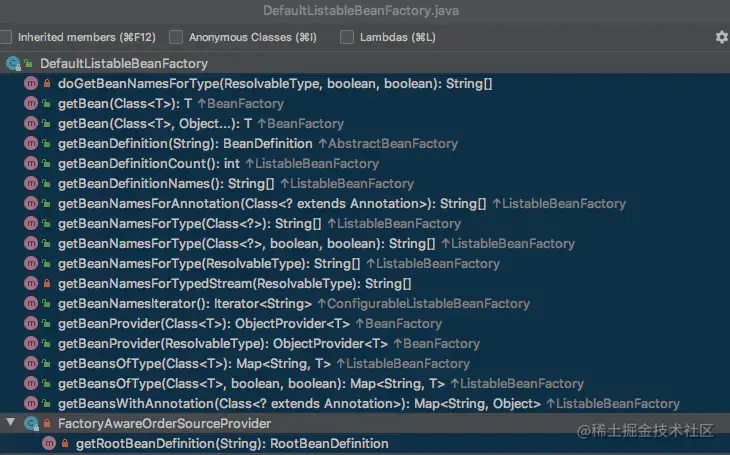Click method icon of getBeanProvider(ResolvableType)
Viewport: 730px width, 455px height.
(31, 344)
